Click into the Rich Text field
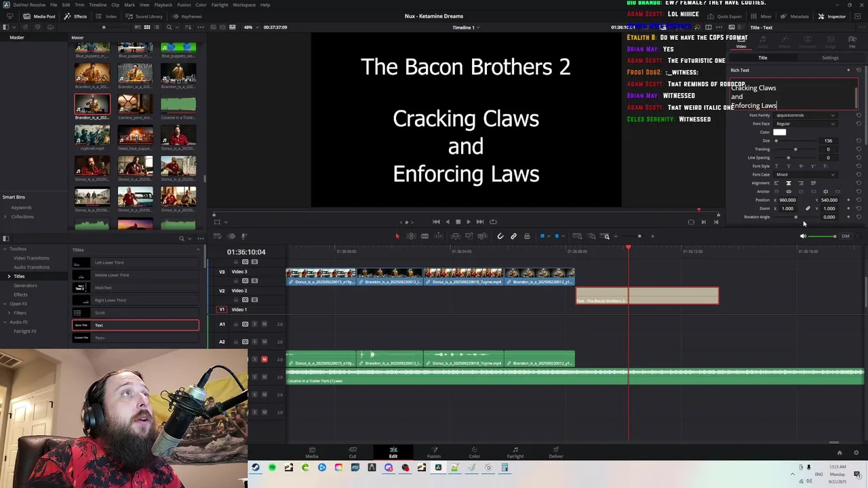 click(793, 94)
